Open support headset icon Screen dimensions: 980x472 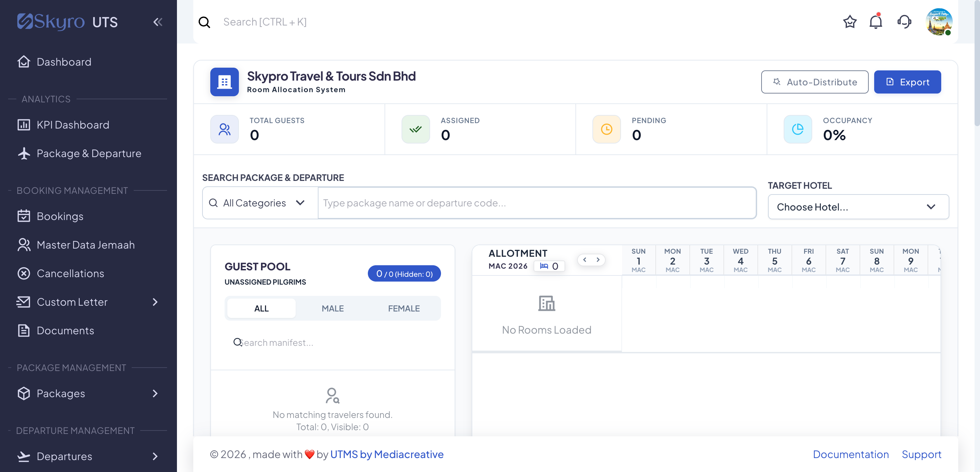pos(904,22)
